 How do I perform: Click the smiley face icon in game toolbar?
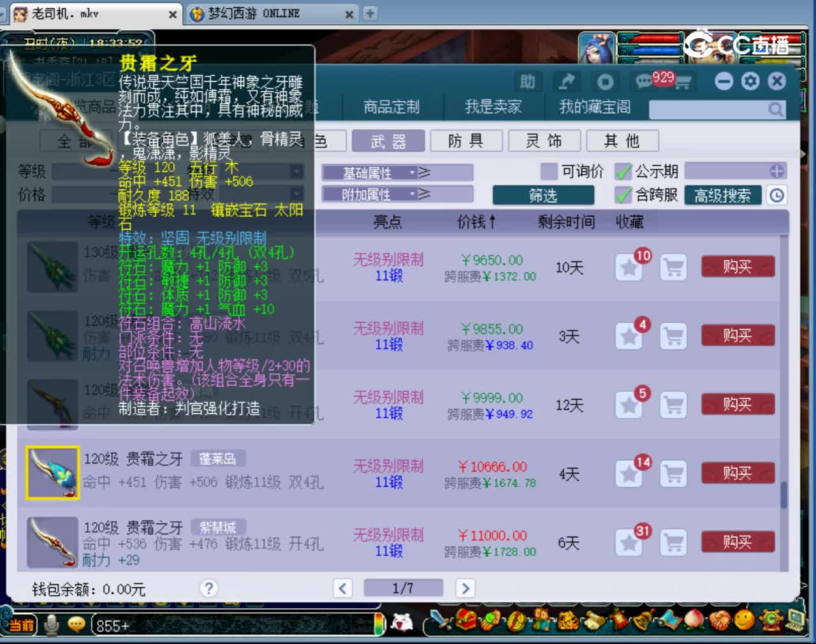pyautogui.click(x=745, y=619)
